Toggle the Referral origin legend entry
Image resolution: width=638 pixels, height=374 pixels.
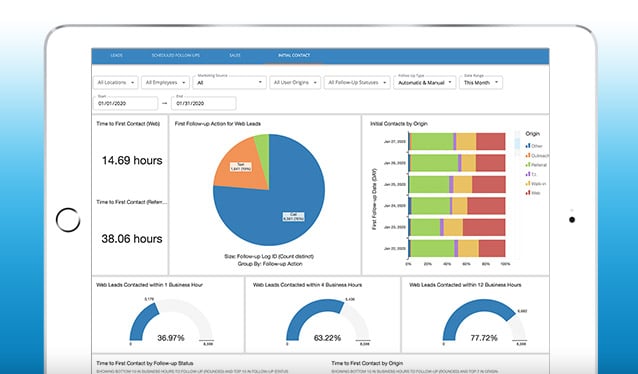tap(536, 165)
